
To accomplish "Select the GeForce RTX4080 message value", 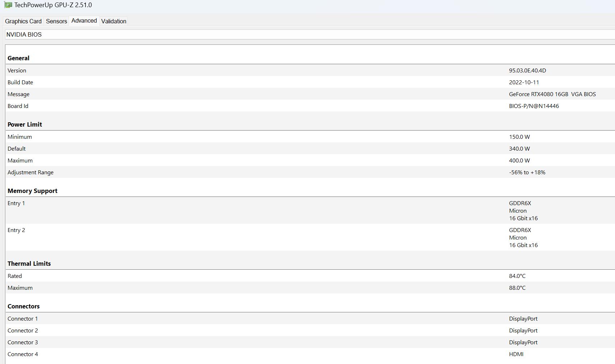I will point(552,94).
